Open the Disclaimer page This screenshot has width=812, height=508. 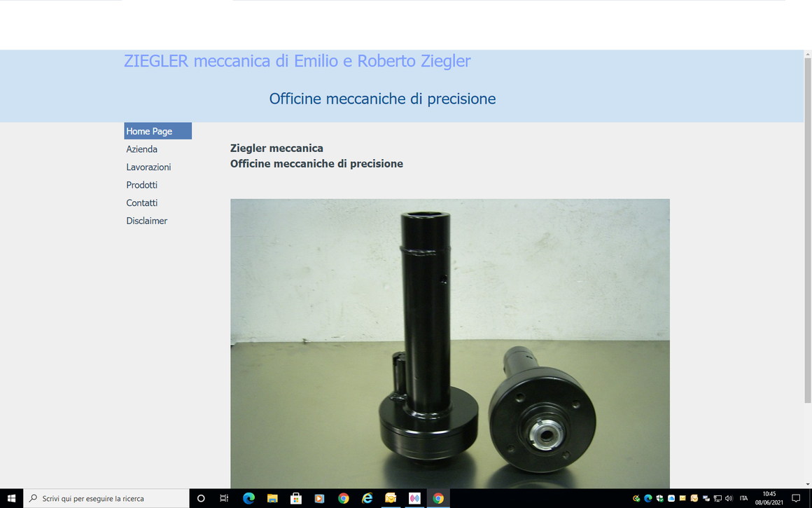click(x=146, y=221)
